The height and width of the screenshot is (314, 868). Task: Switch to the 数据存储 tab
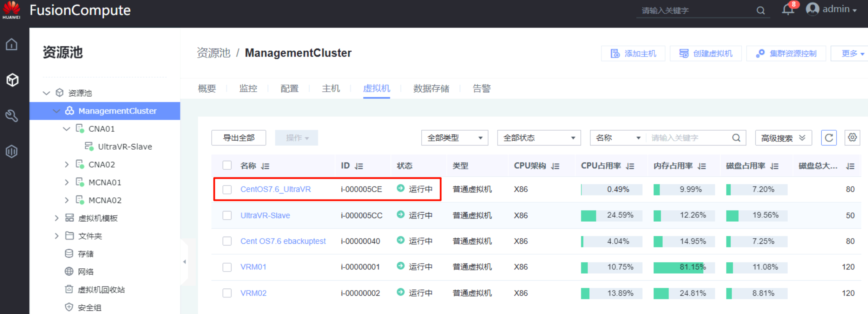pos(431,89)
